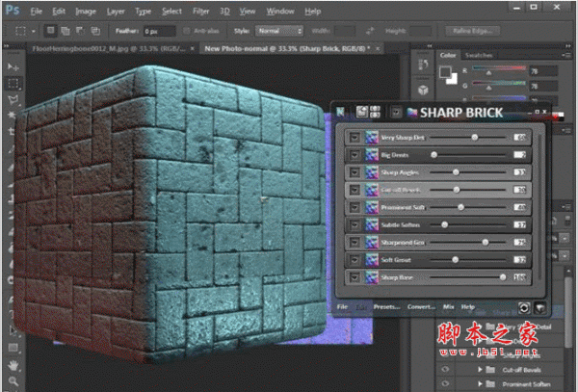Screen dimensions: 578x392
Task: Open the Color panel flyout menu icon
Action: [565, 55]
